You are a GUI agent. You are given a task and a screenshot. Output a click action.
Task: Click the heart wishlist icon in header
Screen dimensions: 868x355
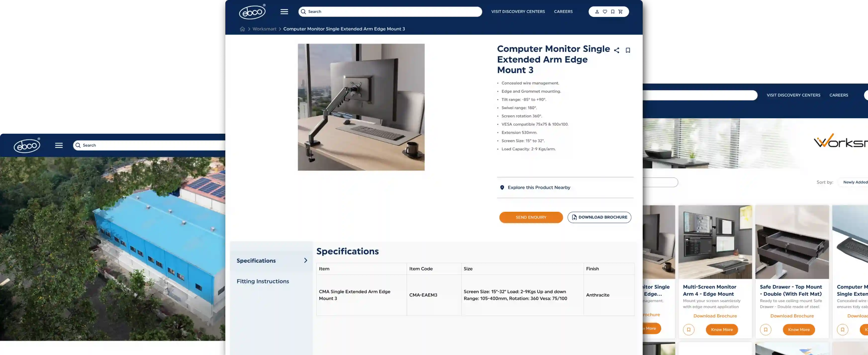pos(605,11)
